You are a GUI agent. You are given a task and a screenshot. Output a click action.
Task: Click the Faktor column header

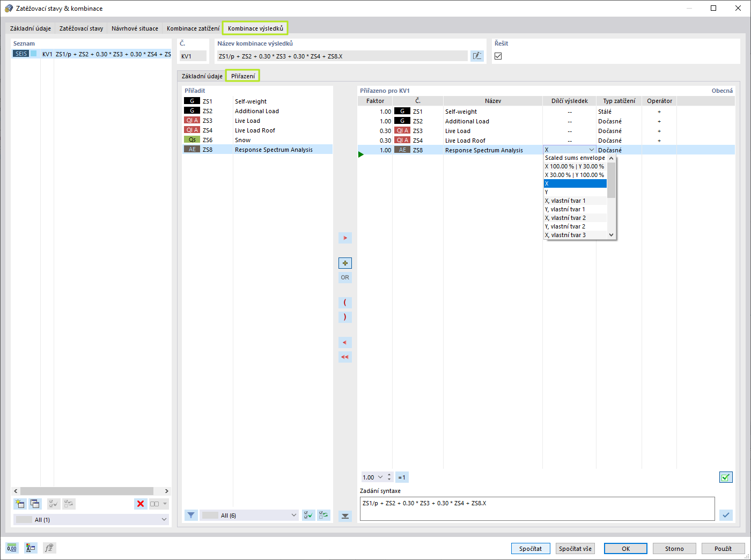(x=375, y=101)
